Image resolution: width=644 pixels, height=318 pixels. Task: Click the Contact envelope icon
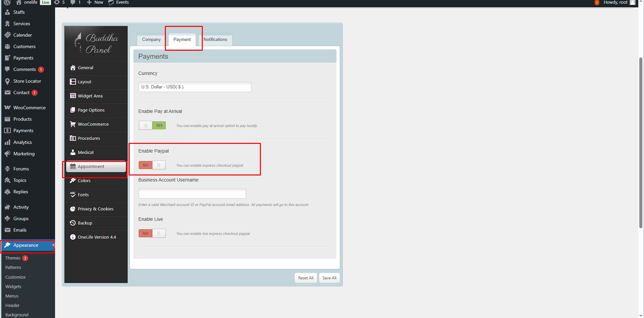click(x=7, y=92)
